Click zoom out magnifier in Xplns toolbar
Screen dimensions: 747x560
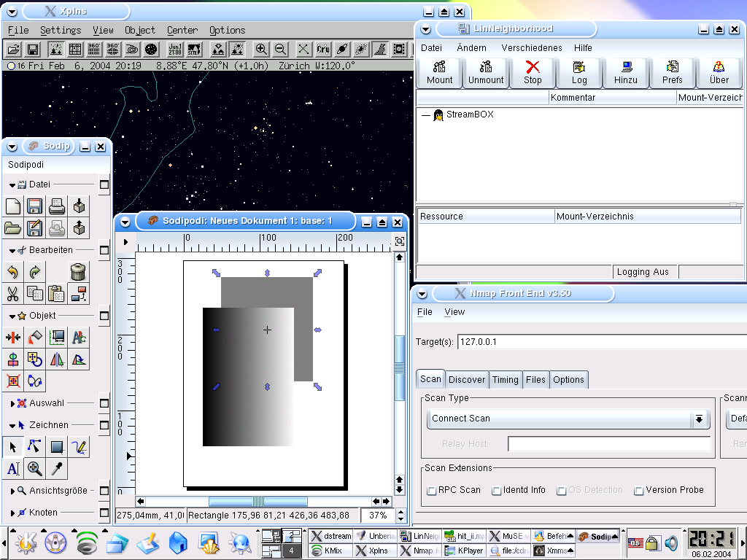[x=281, y=49]
